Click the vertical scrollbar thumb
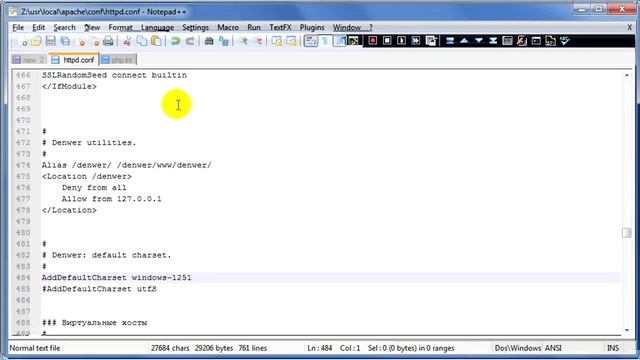Viewport: 640px width, 360px height. 627,232
